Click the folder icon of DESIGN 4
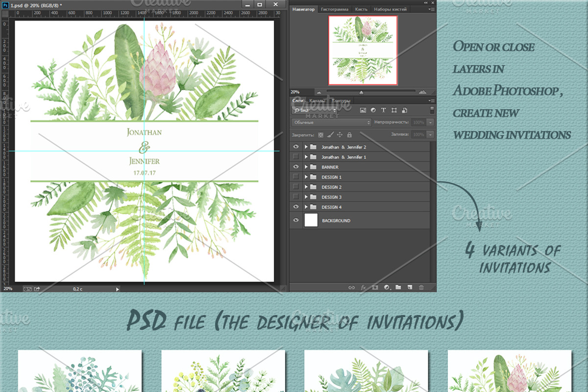Screen dimensions: 588x392 (x=314, y=207)
